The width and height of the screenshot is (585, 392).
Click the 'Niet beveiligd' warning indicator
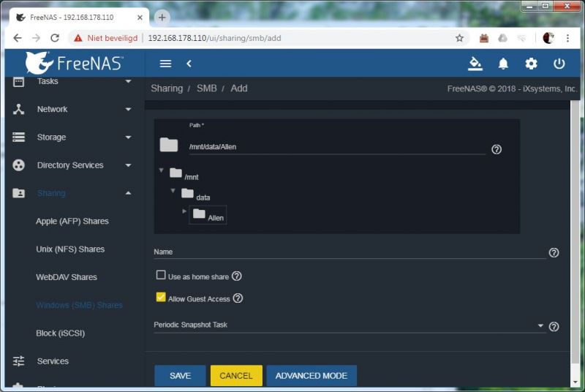pyautogui.click(x=105, y=38)
